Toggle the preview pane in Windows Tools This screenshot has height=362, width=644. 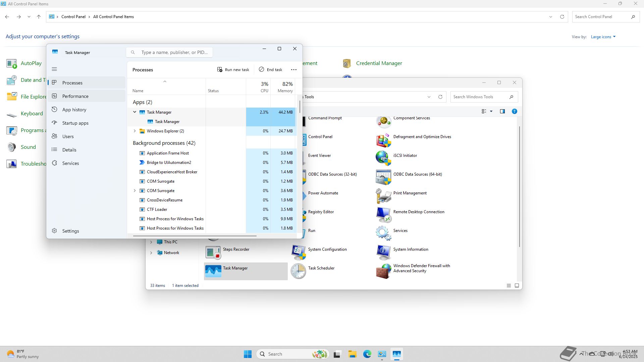502,111
